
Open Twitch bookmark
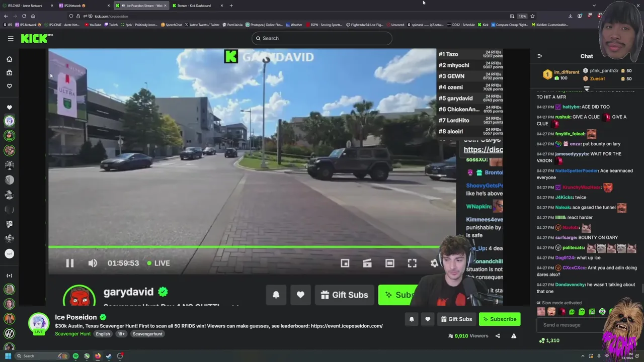pos(111,25)
